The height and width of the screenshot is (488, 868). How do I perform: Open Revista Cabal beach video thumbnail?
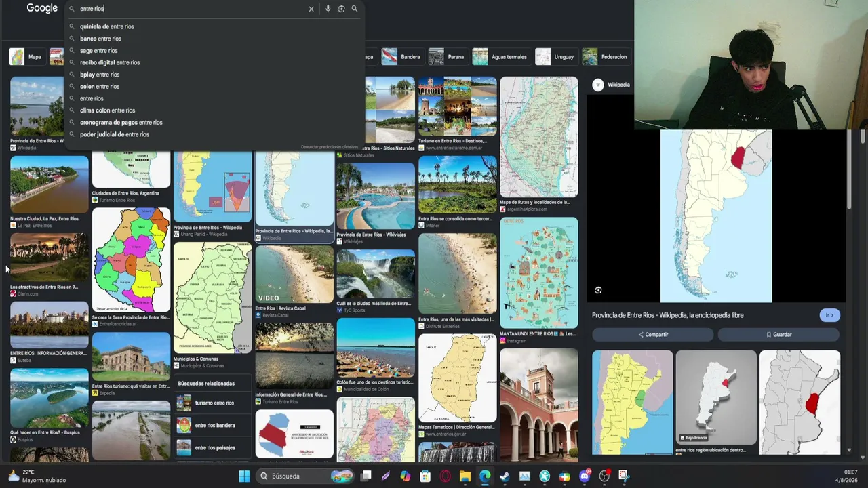point(294,274)
